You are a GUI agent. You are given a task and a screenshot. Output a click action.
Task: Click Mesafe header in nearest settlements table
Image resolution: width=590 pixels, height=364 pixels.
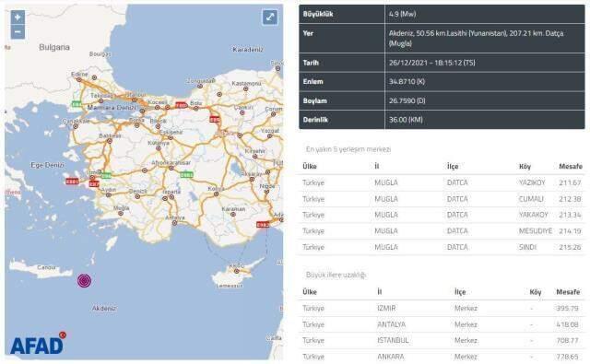click(571, 166)
